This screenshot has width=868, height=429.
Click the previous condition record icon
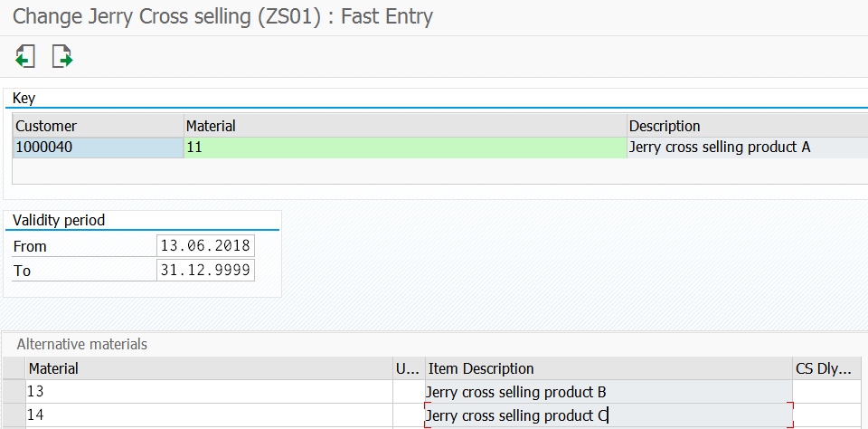[25, 56]
